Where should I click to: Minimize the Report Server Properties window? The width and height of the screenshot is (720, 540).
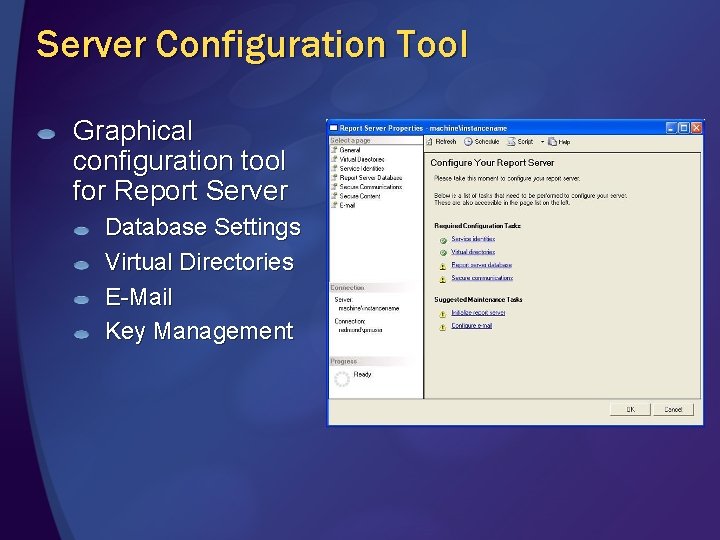pyautogui.click(x=671, y=128)
